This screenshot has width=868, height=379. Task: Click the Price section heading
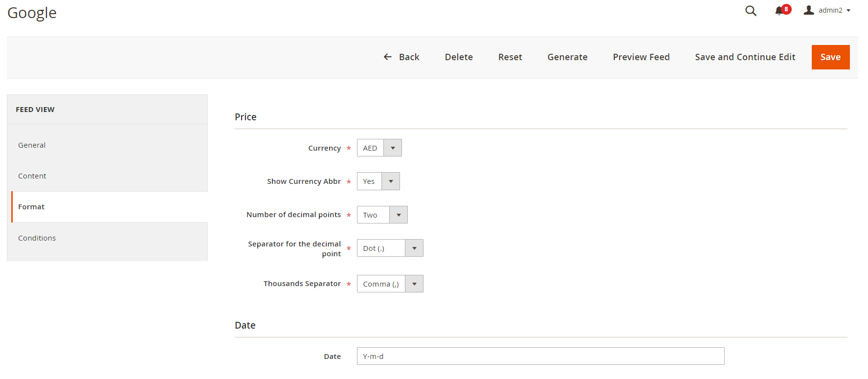(245, 117)
